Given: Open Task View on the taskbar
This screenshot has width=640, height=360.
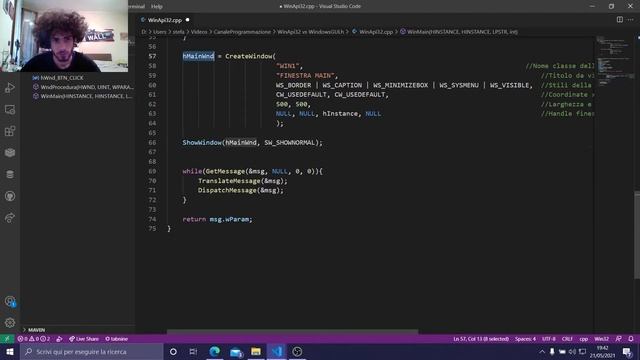Looking at the screenshot, I should [193, 351].
